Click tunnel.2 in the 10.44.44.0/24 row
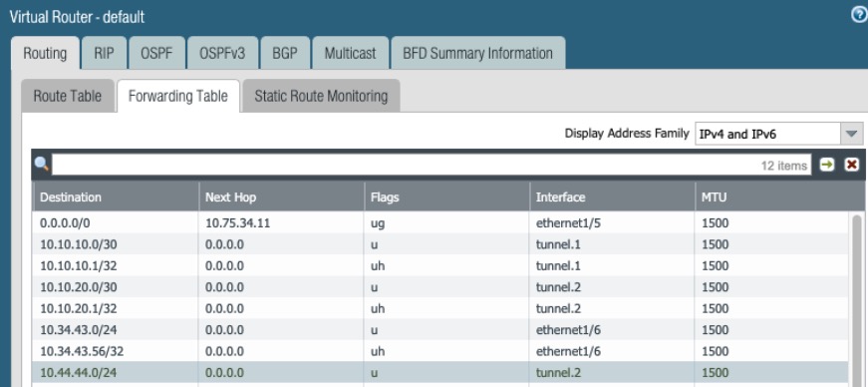Viewport: 868px width, 387px height. pyautogui.click(x=558, y=373)
